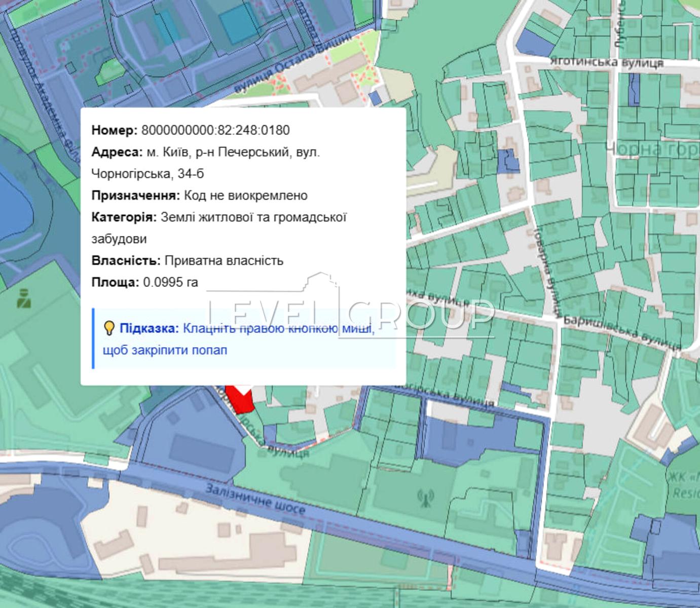Click the cadastral number 8000000000:82:248:0180
This screenshot has height=608, width=700.
215,130
